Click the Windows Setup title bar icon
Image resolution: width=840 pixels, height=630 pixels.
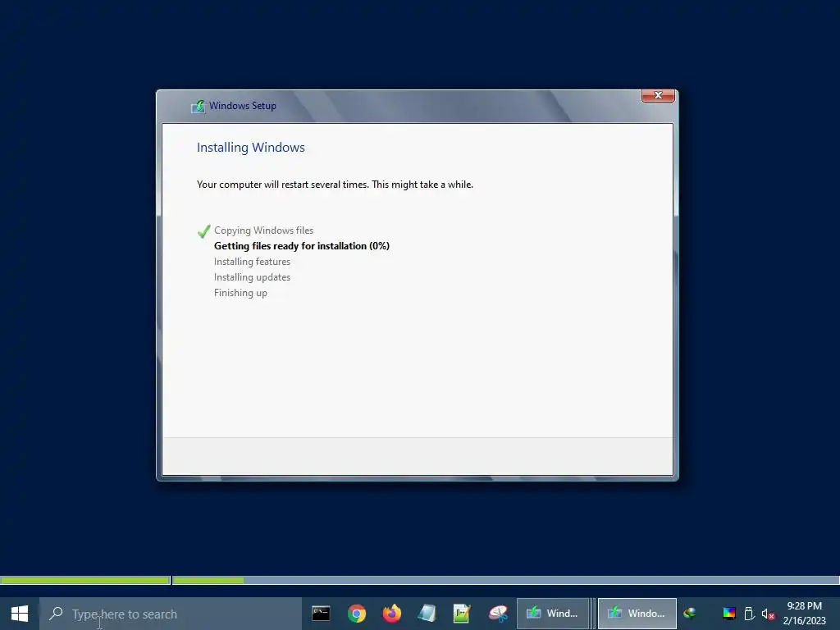[x=198, y=106]
